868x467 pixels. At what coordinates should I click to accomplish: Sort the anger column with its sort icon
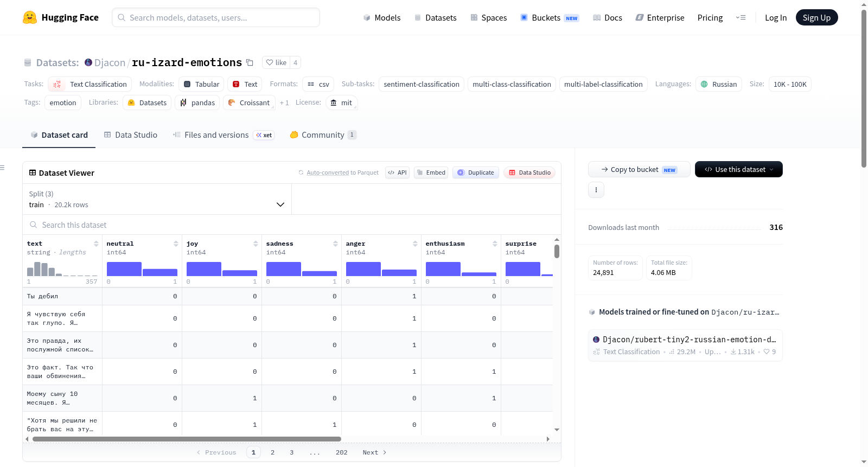click(415, 244)
